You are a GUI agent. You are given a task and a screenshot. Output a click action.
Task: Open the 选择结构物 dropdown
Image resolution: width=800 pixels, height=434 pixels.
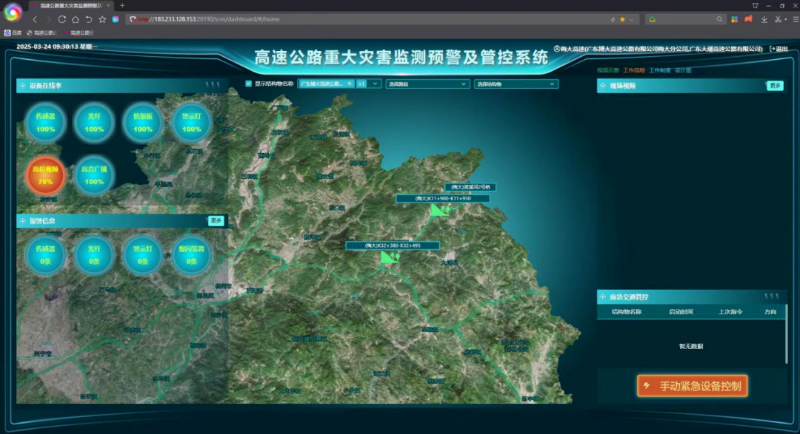(x=515, y=85)
